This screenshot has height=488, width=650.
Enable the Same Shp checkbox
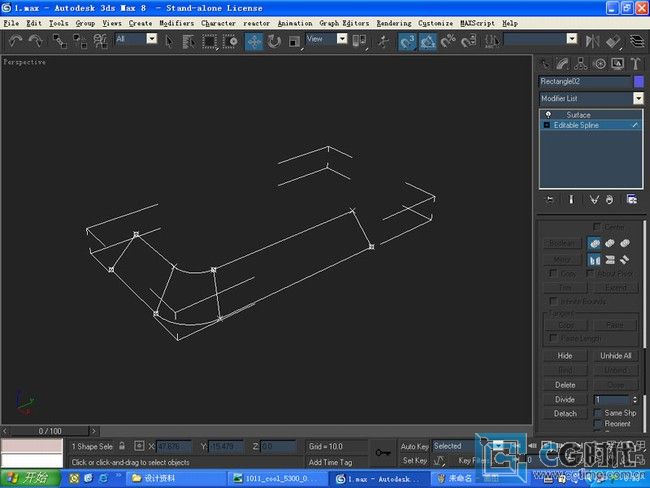tap(598, 413)
